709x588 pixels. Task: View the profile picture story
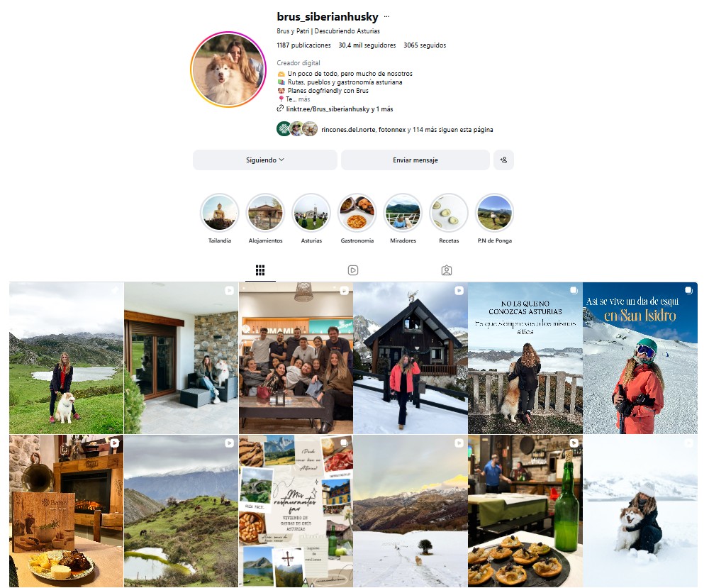pos(228,70)
